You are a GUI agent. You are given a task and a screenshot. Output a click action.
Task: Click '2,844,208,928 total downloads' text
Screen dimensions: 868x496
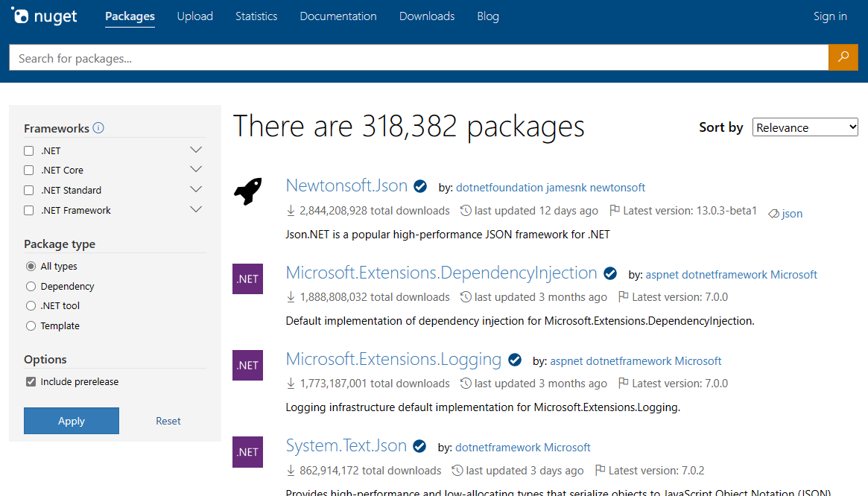[x=375, y=210]
